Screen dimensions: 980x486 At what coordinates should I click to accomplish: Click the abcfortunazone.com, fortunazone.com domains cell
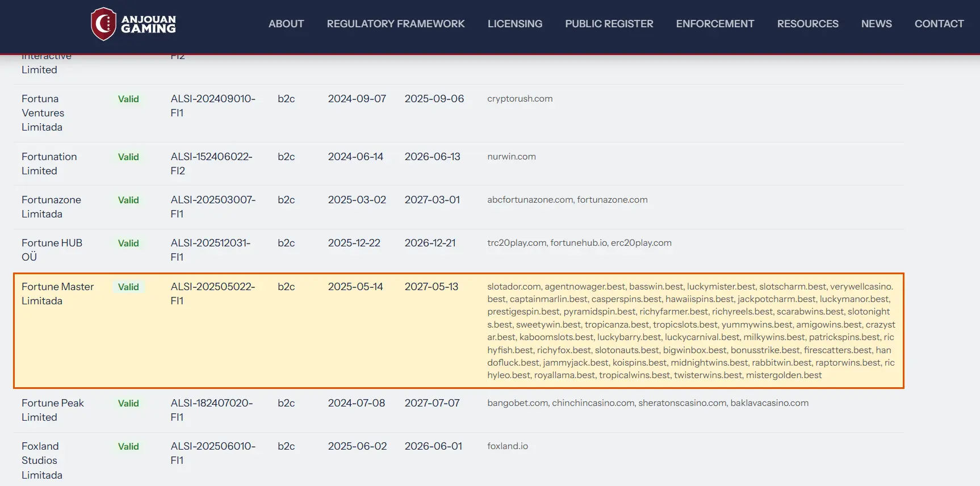click(x=567, y=200)
